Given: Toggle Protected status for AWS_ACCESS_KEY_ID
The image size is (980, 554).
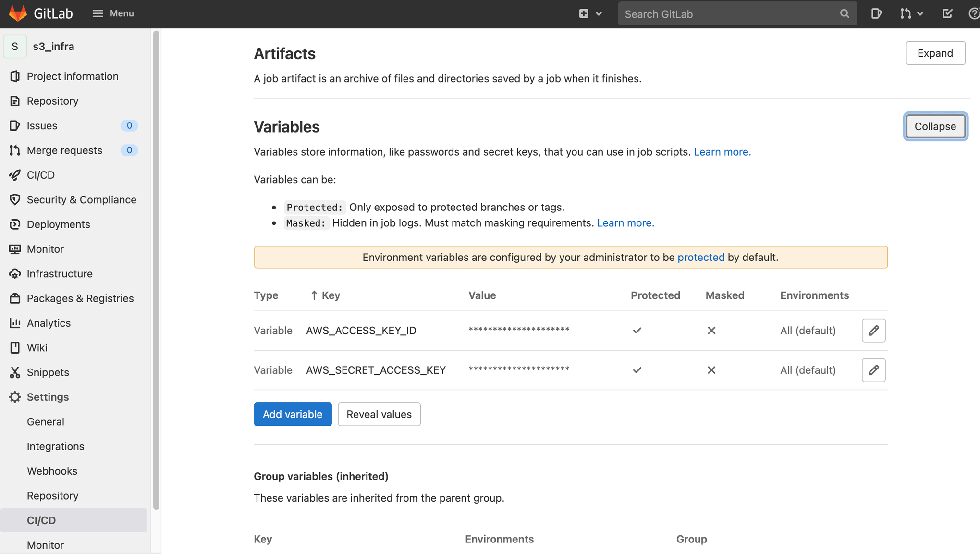Looking at the screenshot, I should point(874,330).
